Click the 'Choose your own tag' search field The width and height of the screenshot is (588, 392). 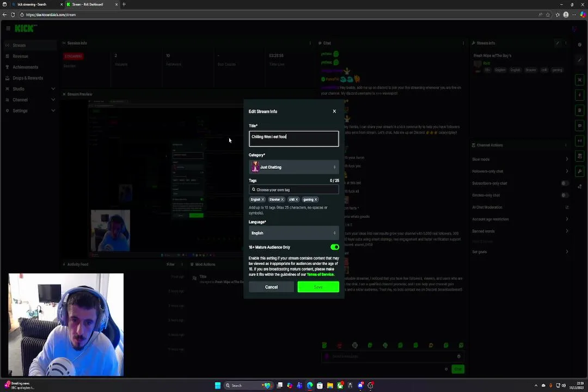293,190
